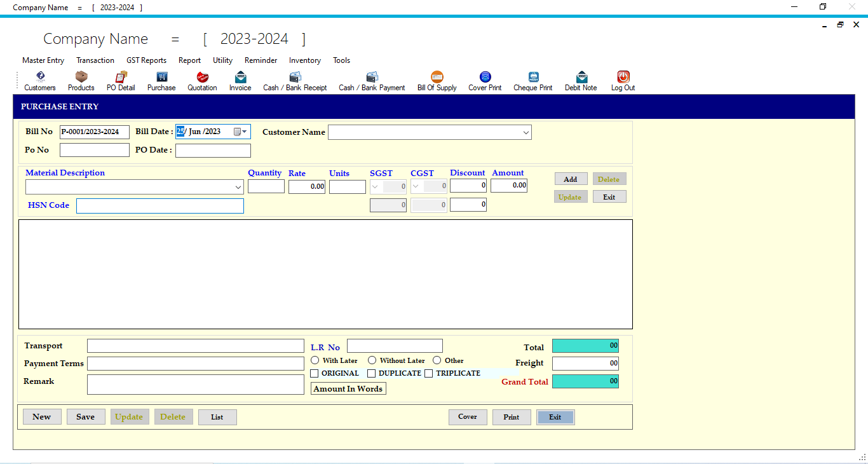This screenshot has width=868, height=464.
Task: Click the Quotation icon
Action: click(202, 81)
